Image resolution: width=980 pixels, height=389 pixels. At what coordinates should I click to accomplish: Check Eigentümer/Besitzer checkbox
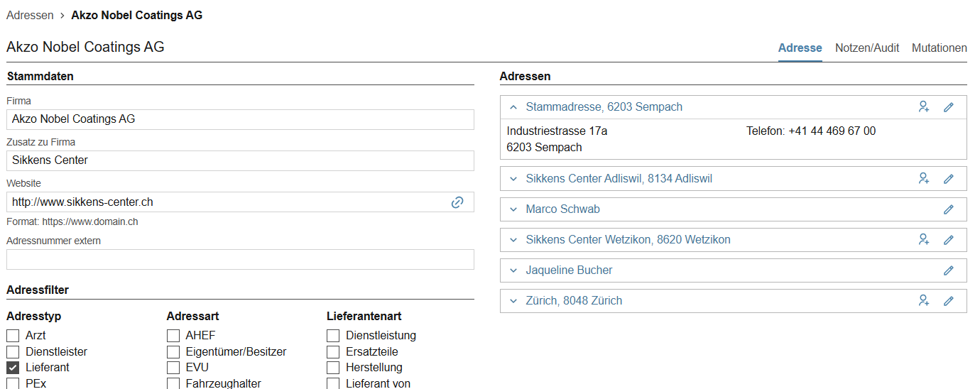173,351
